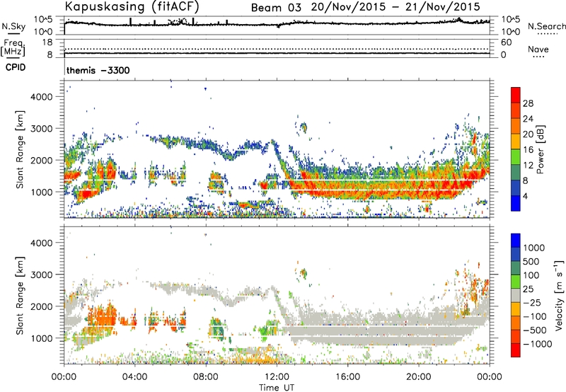This screenshot has height=392, width=566.
Task: Click the '08:00' time axis label
Action: click(206, 377)
